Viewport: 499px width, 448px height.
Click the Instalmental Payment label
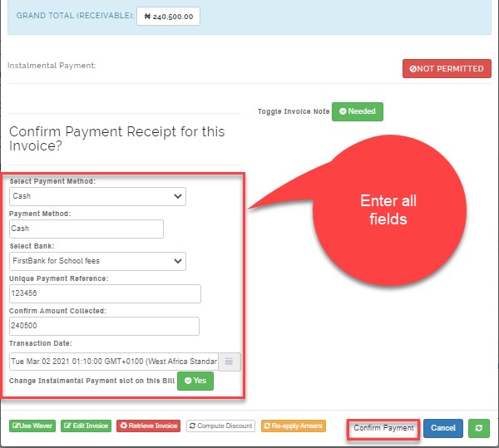52,66
